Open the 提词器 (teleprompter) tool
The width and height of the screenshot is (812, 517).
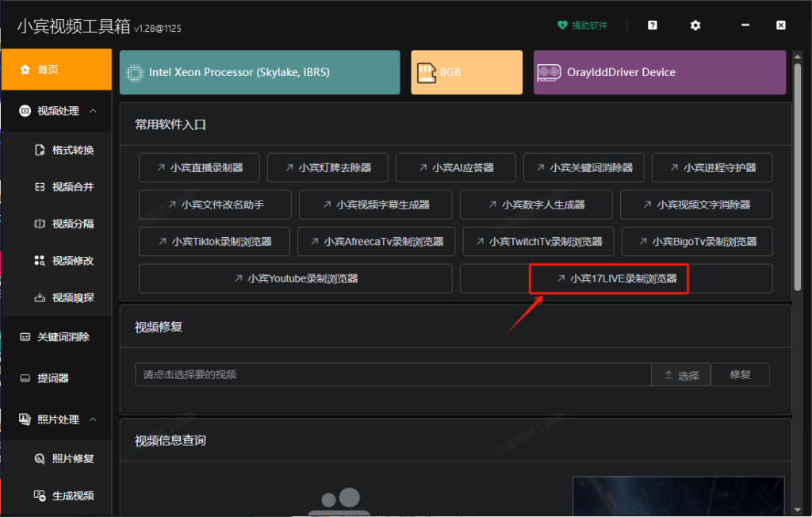[x=56, y=378]
